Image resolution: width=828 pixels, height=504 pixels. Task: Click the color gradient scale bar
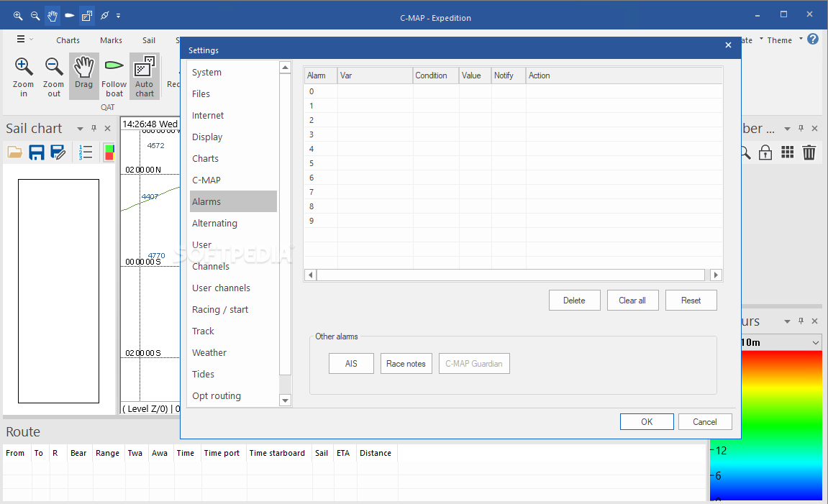[781, 425]
